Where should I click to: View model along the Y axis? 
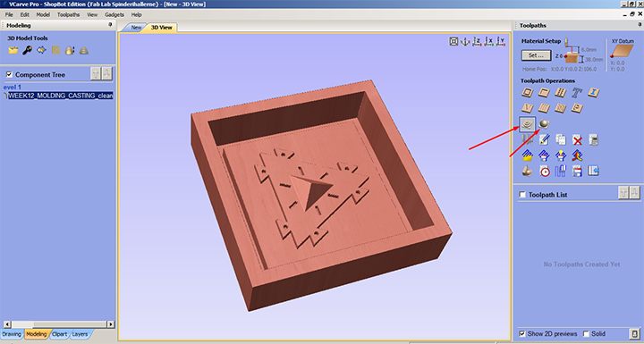pos(501,41)
